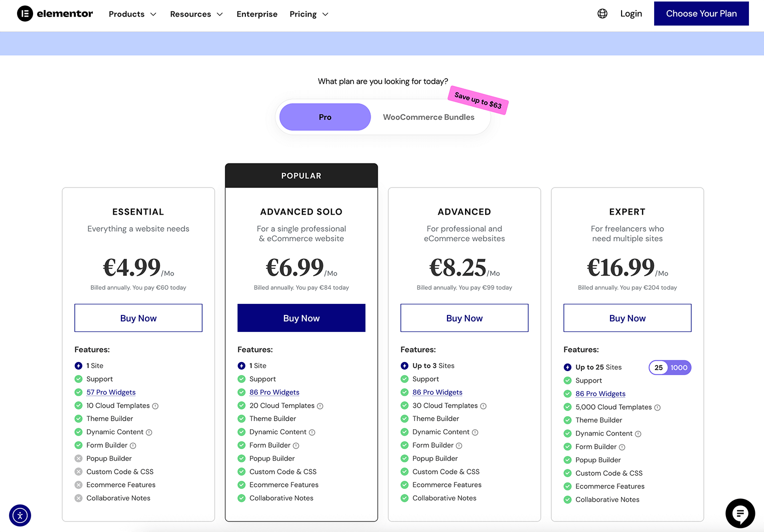Screen dimensions: 764x532
Task: Click the Login link
Action: 631,14
